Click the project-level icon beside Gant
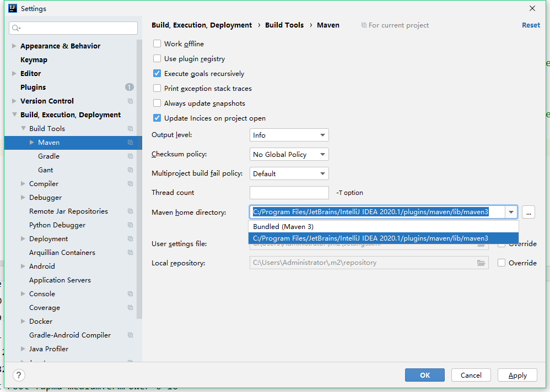The image size is (550, 392). [x=130, y=170]
